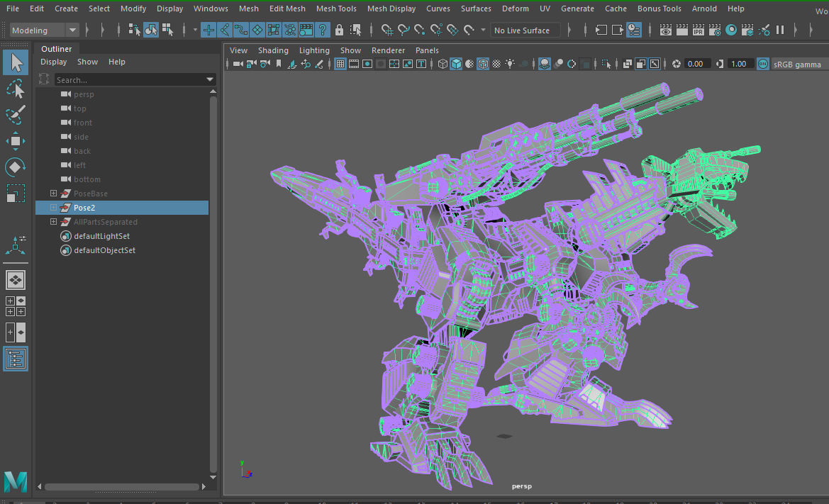Open the selection mask dropdown arrow
This screenshot has width=829, height=504.
[195, 30]
